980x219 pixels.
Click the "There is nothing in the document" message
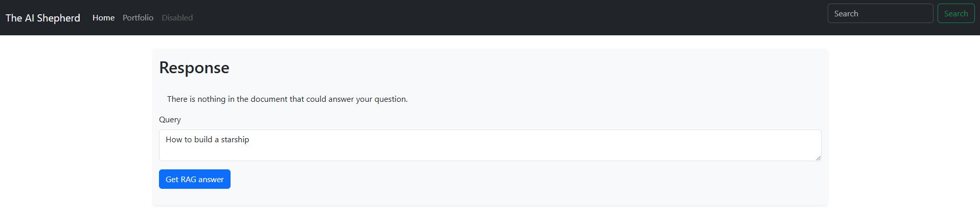coord(287,99)
